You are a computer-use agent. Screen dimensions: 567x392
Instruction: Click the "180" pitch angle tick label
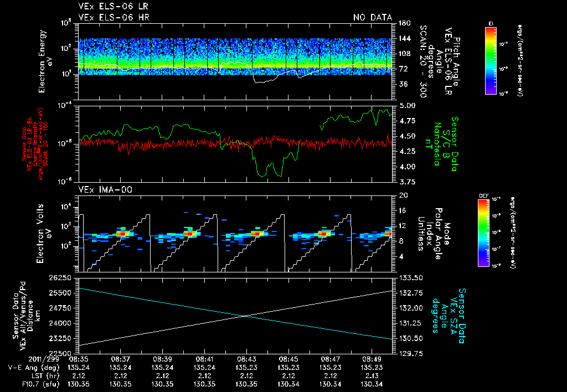point(405,23)
